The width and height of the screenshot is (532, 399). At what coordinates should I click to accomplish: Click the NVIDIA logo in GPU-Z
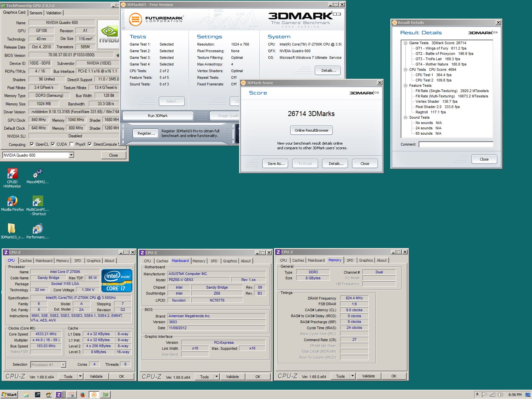point(109,35)
